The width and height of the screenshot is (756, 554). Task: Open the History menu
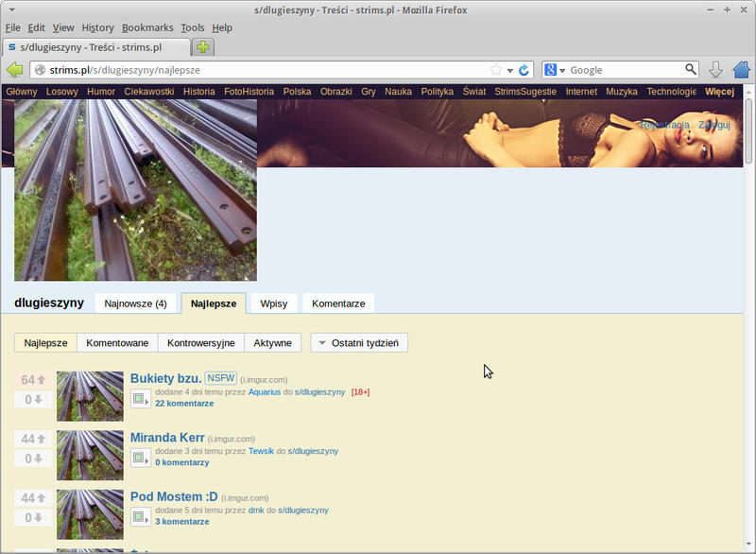[98, 28]
